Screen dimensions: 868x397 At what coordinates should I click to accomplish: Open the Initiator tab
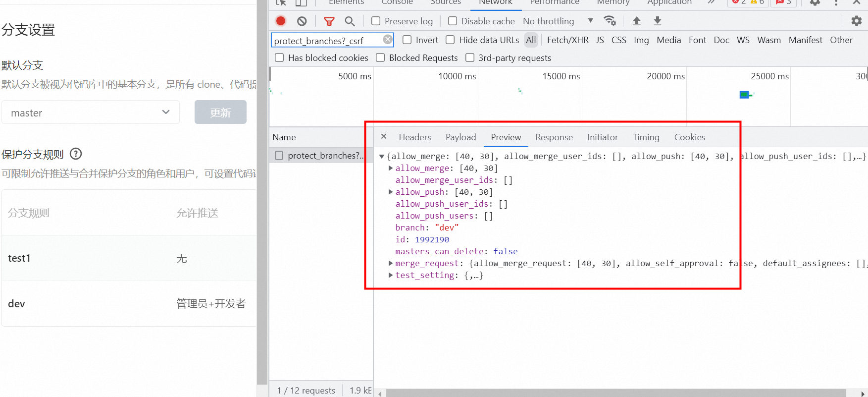click(603, 137)
